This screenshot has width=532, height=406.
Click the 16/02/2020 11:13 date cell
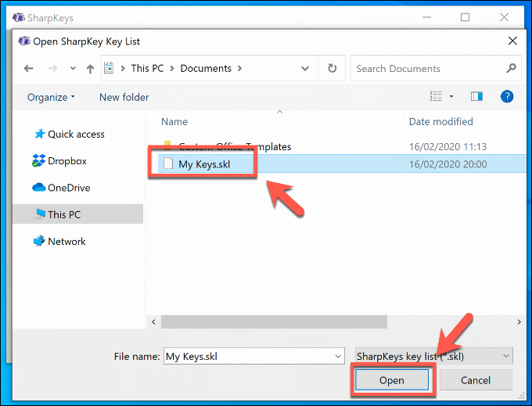tap(448, 147)
